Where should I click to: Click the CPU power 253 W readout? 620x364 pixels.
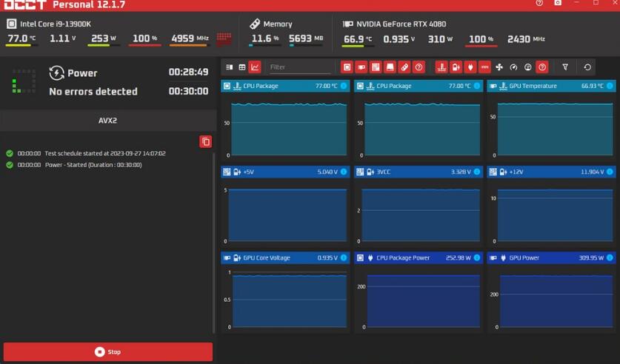click(x=104, y=38)
